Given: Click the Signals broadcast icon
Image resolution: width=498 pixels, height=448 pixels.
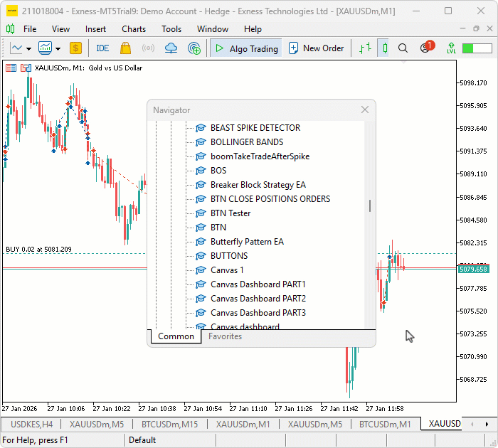Looking at the screenshot, I should (x=148, y=48).
